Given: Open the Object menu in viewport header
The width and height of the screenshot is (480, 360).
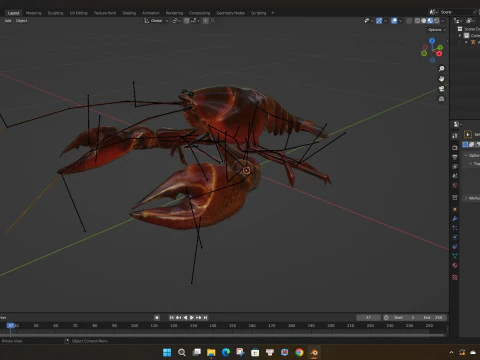Looking at the screenshot, I should 21,21.
